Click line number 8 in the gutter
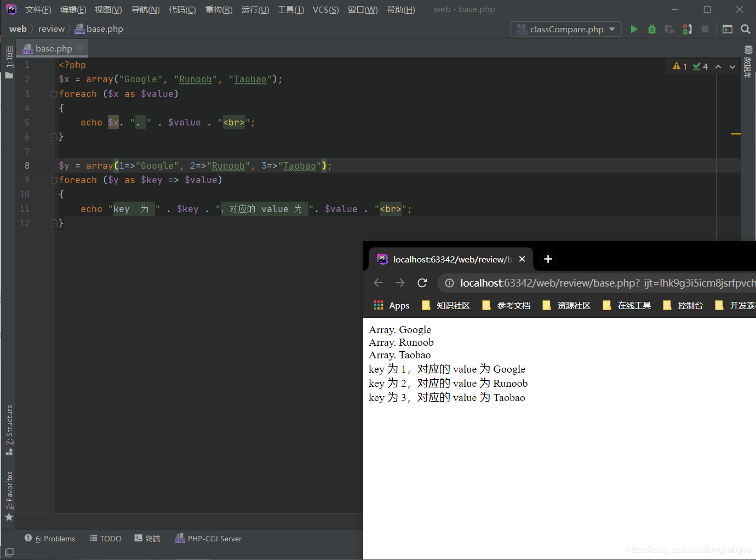The width and height of the screenshot is (756, 560). coord(27,165)
